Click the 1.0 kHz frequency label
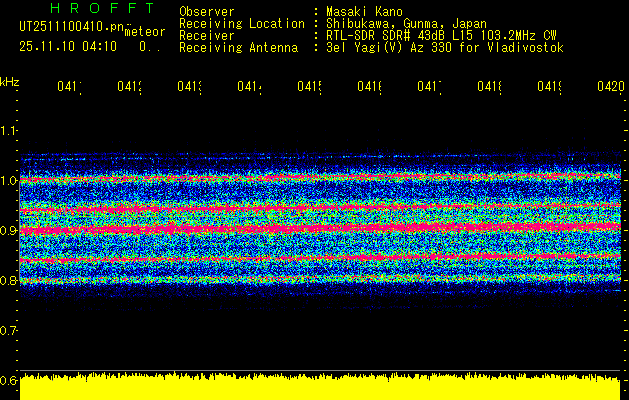Image resolution: width=629 pixels, height=400 pixels. 10,181
